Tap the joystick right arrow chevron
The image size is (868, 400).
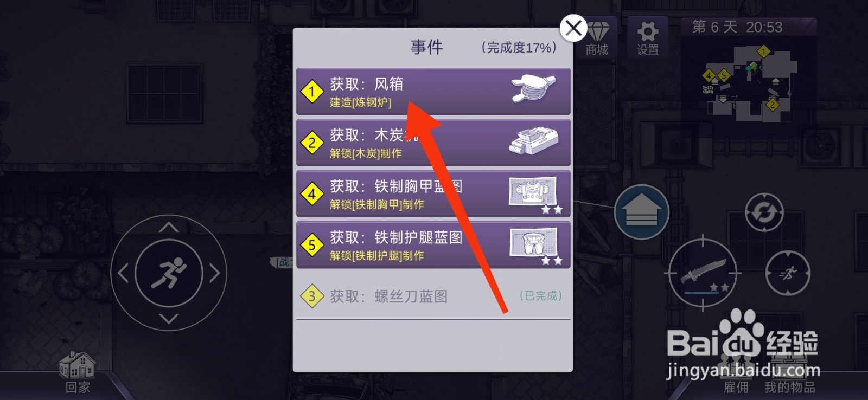[x=215, y=273]
